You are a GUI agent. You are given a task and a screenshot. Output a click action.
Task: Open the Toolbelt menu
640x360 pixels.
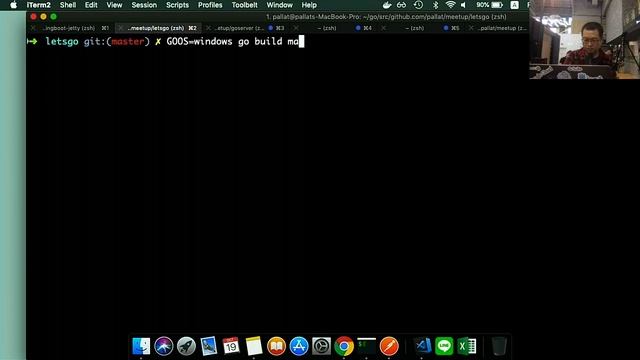[244, 5]
